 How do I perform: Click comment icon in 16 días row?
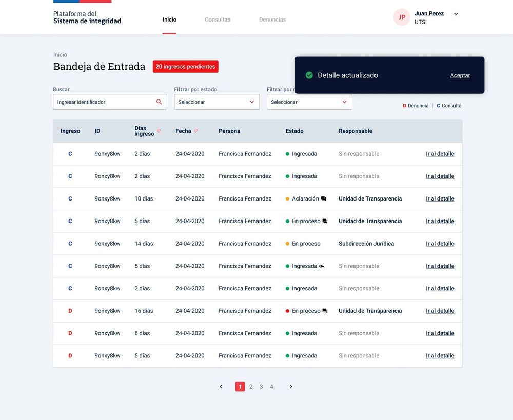pyautogui.click(x=325, y=311)
